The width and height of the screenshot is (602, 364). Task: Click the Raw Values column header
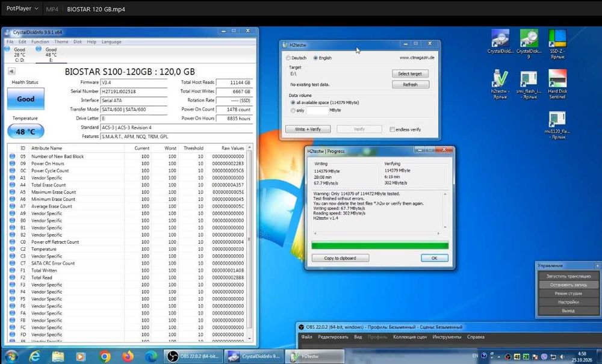pos(232,148)
